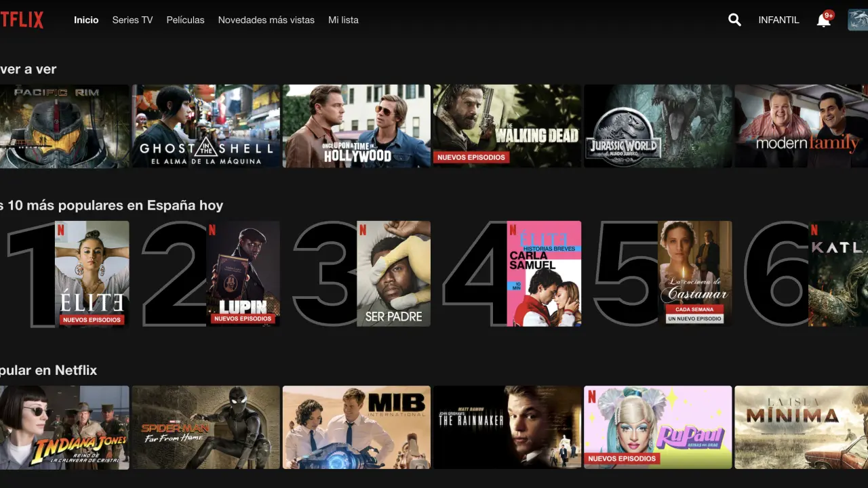This screenshot has height=488, width=868.
Task: Open the Series TV section
Action: coord(132,20)
